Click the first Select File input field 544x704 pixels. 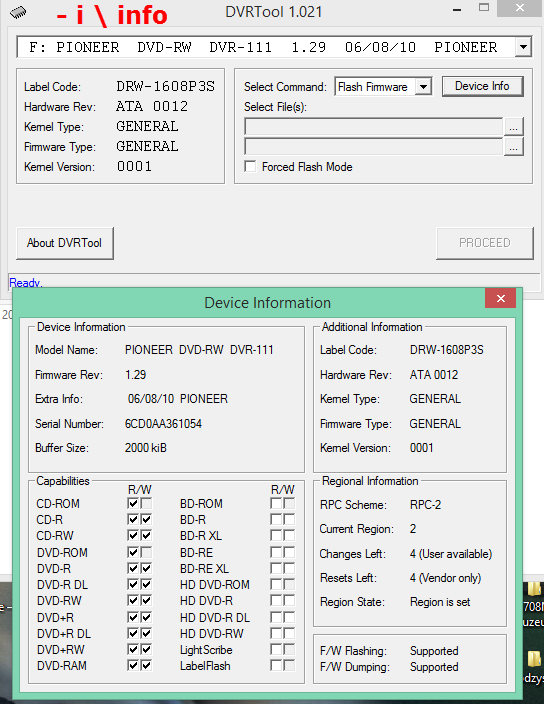(x=373, y=127)
